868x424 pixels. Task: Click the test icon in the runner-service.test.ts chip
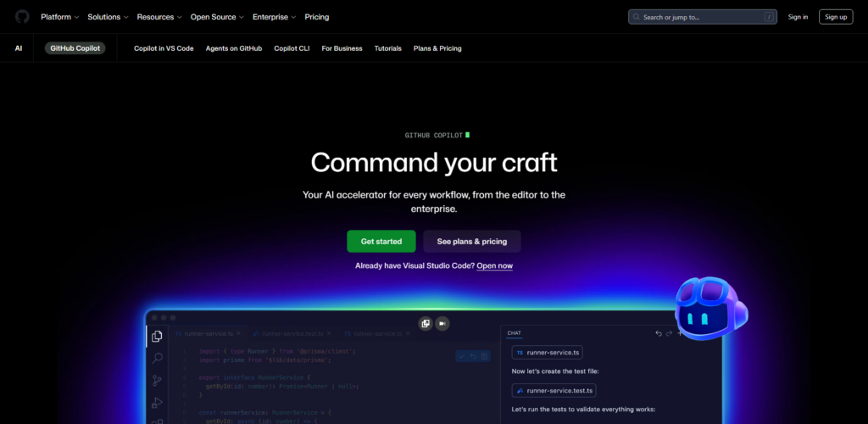[520, 391]
